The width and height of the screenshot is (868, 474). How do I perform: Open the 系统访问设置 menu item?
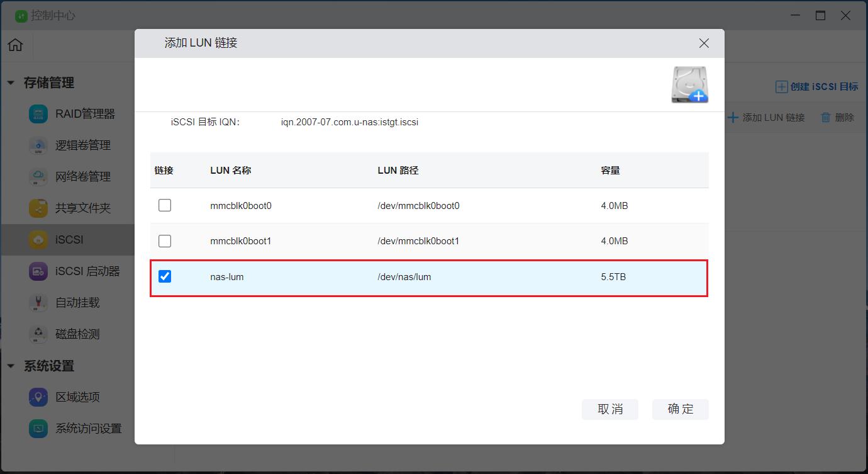click(x=88, y=429)
